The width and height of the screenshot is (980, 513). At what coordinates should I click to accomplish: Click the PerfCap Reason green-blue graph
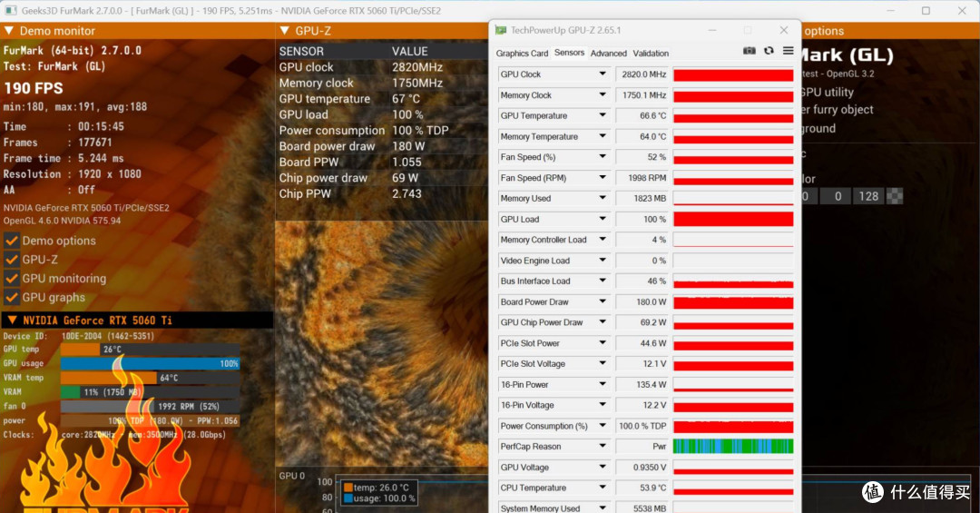pyautogui.click(x=733, y=446)
